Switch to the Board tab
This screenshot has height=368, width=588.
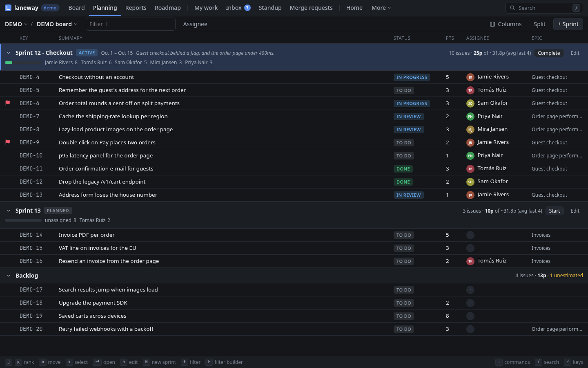pos(77,8)
